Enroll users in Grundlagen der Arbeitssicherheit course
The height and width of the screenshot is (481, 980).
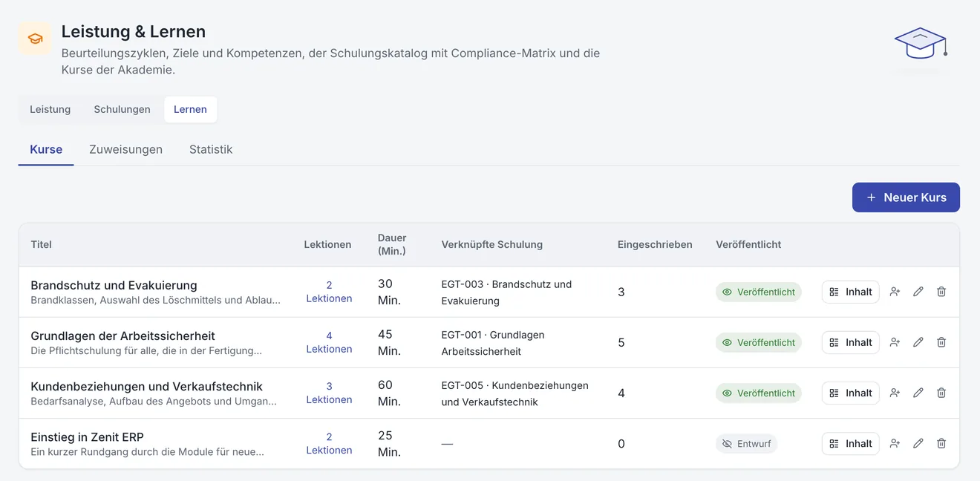[895, 342]
